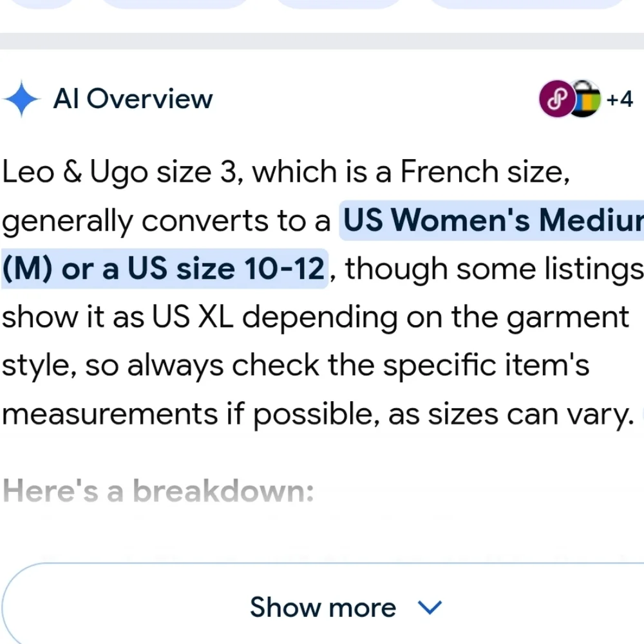The width and height of the screenshot is (644, 644).
Task: Click the blue AI Overview sparkle icon
Action: click(x=21, y=99)
